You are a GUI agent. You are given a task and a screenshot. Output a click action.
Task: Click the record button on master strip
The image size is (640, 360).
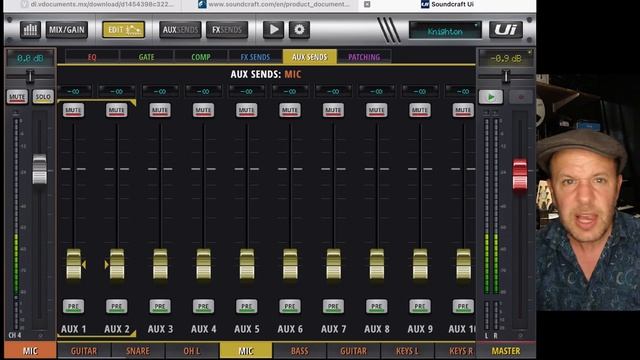coord(521,97)
